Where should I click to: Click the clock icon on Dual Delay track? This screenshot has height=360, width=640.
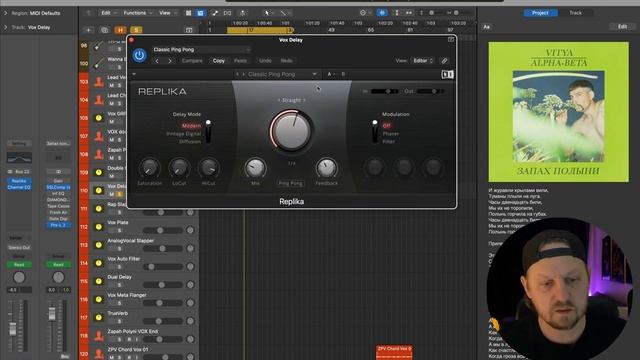click(x=98, y=281)
